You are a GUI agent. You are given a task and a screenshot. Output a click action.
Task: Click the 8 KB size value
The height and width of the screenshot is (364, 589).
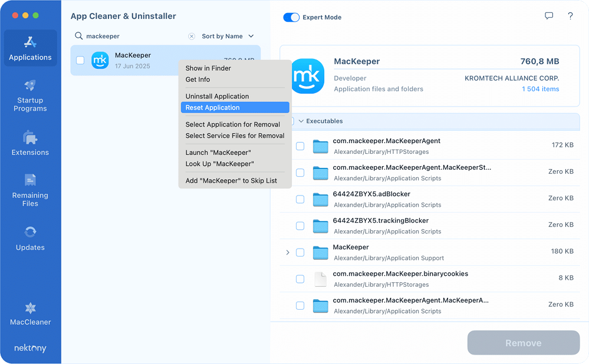566,277
